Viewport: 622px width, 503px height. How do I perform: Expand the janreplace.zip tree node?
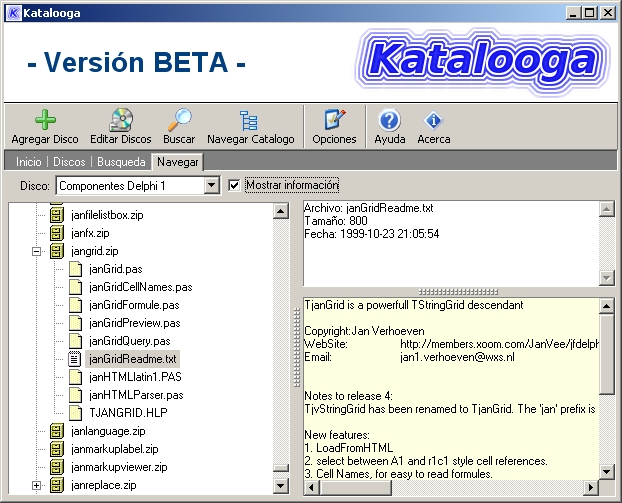pos(36,485)
